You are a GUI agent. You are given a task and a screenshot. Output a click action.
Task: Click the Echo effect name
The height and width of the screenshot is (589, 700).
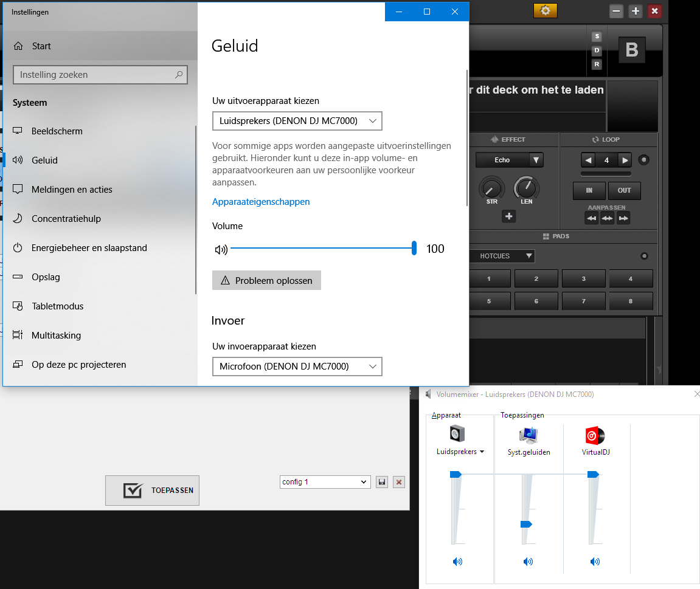[x=502, y=160]
